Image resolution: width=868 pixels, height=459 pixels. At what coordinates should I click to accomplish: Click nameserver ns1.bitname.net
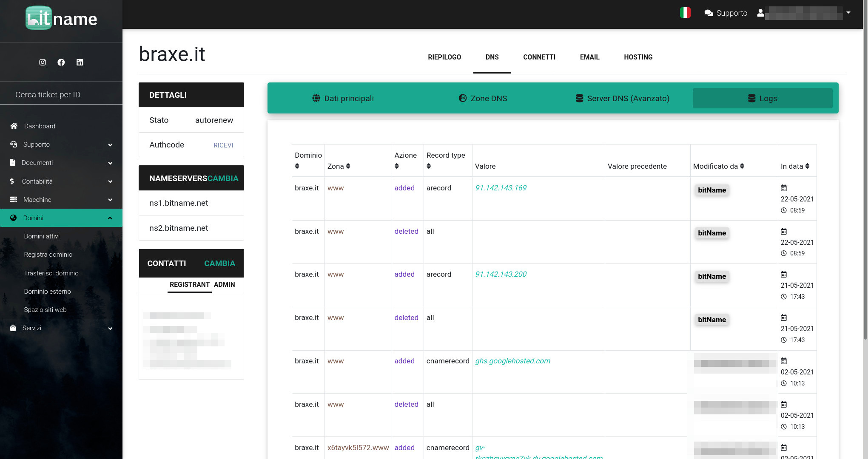click(179, 203)
